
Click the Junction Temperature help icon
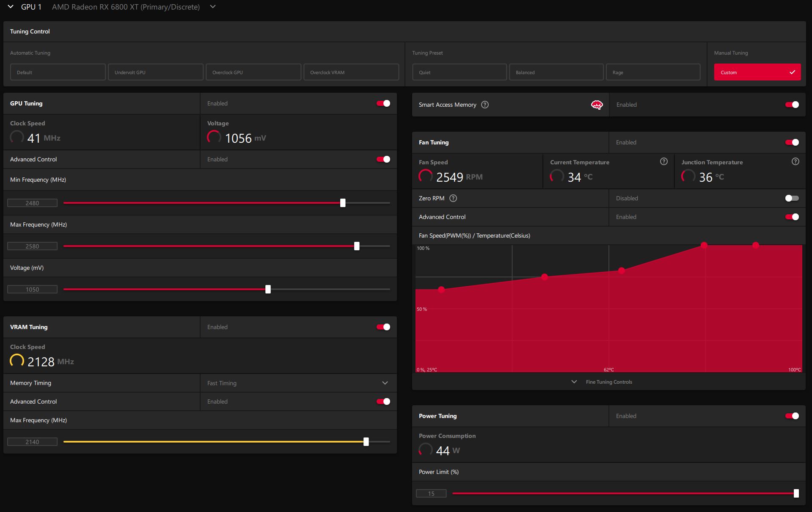[x=795, y=161]
